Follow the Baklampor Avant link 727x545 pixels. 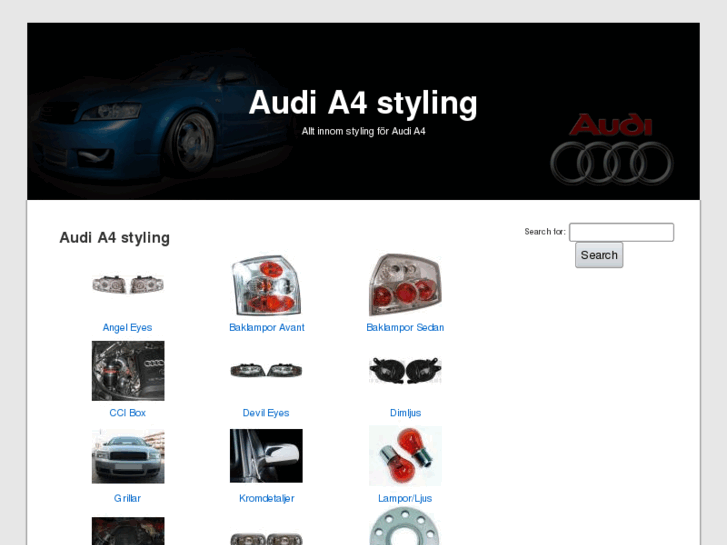click(x=267, y=327)
